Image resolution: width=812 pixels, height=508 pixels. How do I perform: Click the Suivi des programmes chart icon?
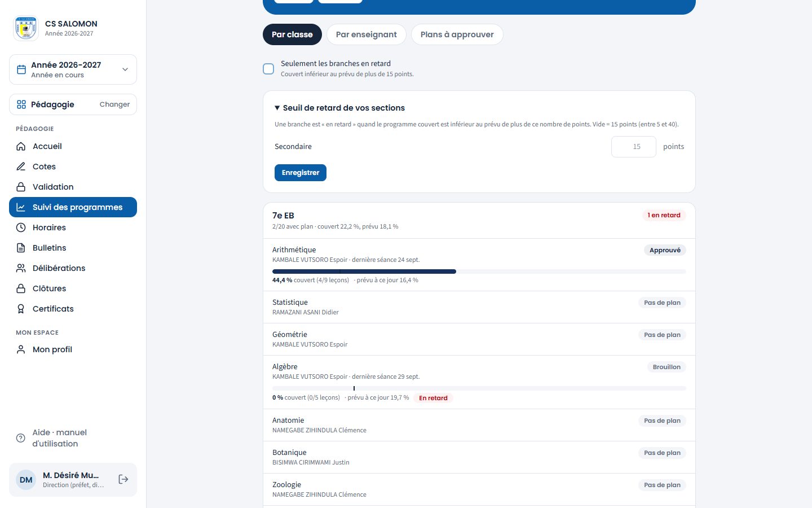click(x=21, y=207)
